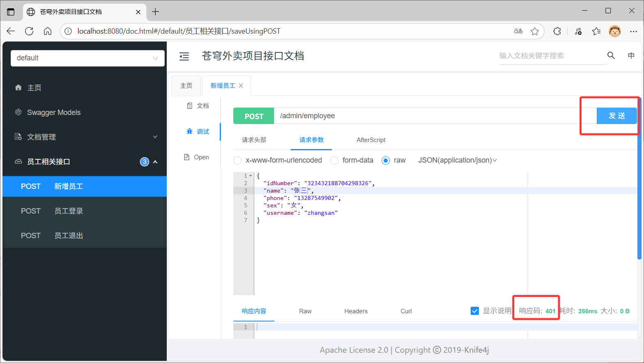Open JSON(application/json) content type dropdown
This screenshot has width=644, height=363.
click(458, 160)
